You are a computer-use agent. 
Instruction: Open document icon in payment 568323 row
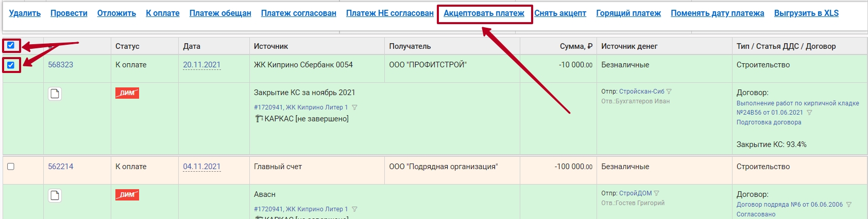click(55, 94)
